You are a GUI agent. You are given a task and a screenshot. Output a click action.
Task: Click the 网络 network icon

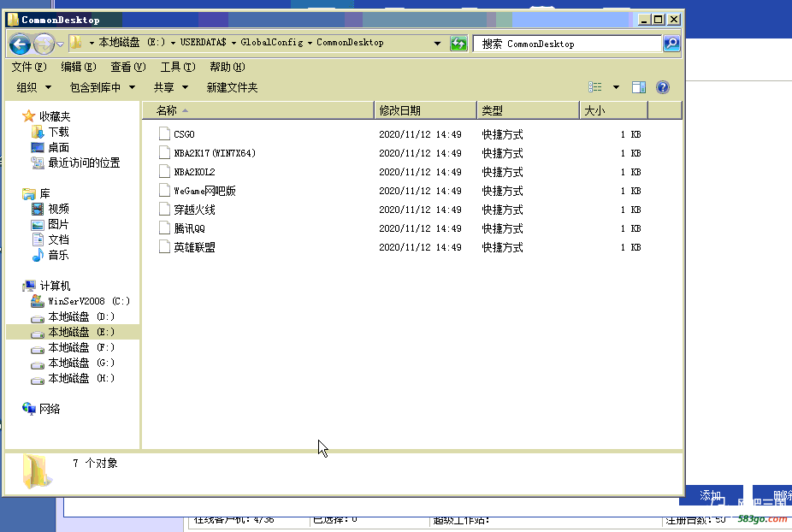[x=29, y=408]
